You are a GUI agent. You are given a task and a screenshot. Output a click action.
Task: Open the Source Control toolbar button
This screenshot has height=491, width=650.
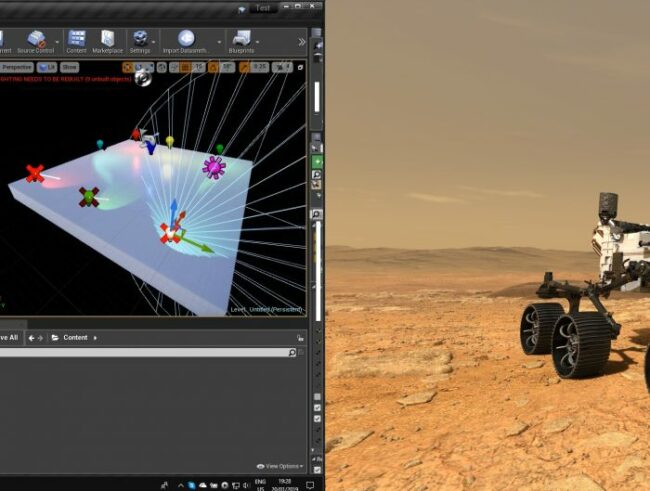pyautogui.click(x=35, y=40)
